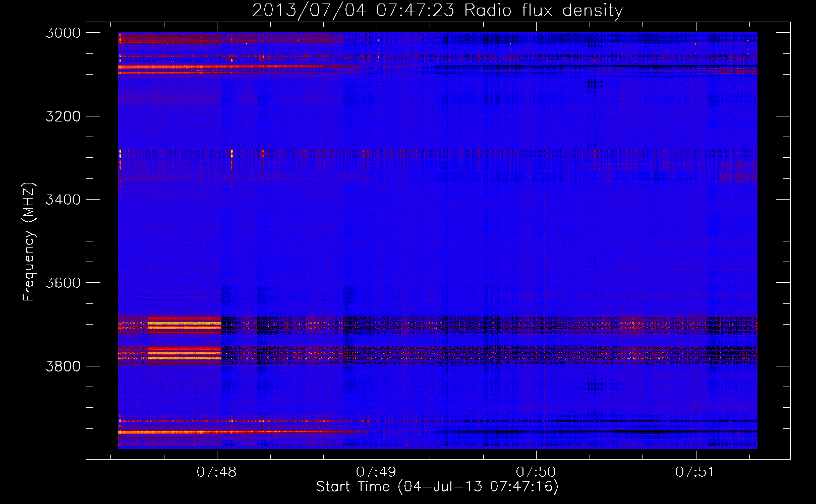The width and height of the screenshot is (816, 504).
Task: Click the 'Start Time (04-Jul-13 07:47:16)' axis title
Action: [437, 487]
